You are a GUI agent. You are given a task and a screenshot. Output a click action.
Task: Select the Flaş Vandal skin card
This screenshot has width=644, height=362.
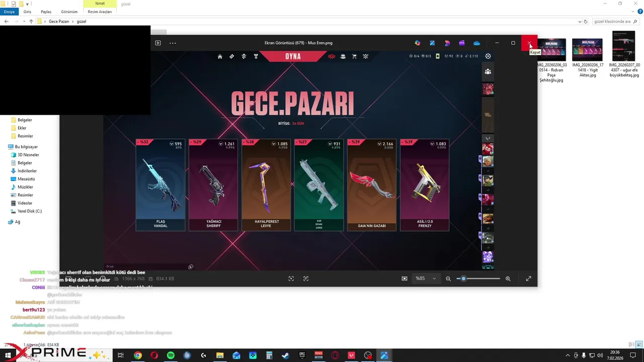pos(160,185)
